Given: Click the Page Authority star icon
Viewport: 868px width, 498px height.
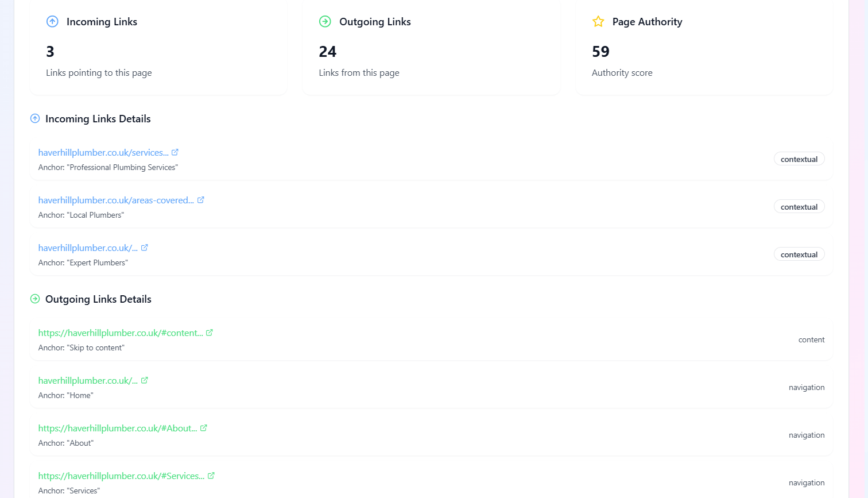Looking at the screenshot, I should tap(598, 21).
